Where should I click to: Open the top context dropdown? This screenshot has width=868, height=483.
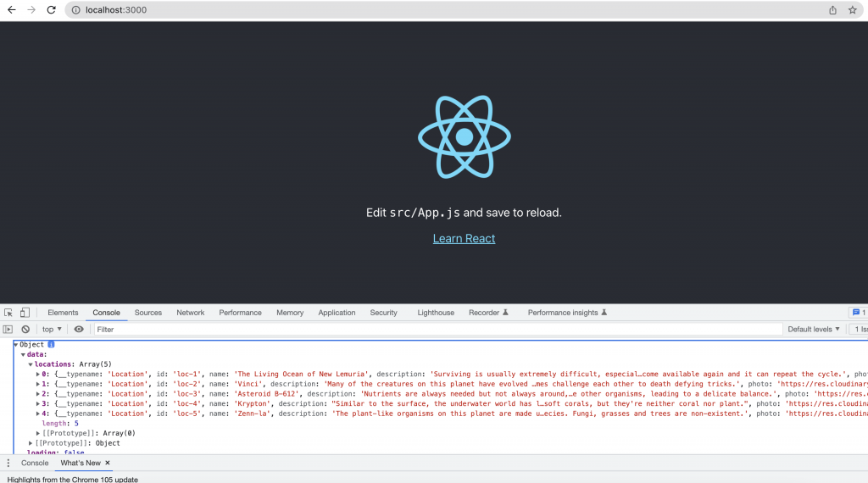52,329
